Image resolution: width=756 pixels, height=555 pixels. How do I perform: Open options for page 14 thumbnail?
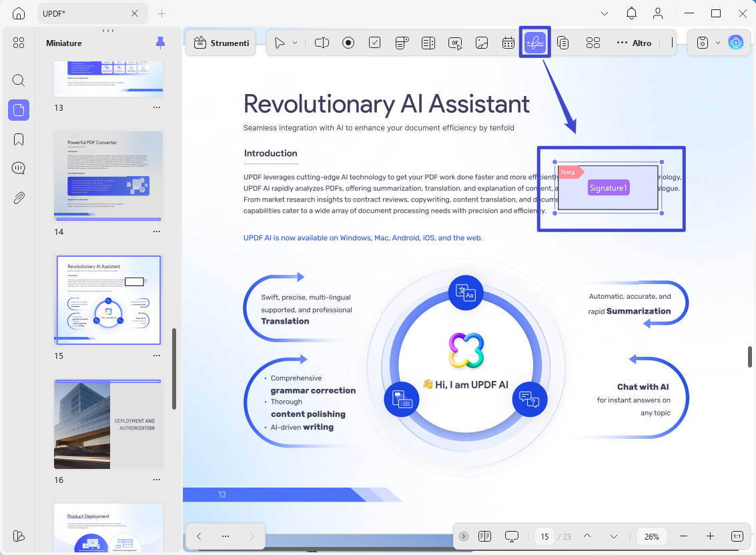(x=157, y=231)
